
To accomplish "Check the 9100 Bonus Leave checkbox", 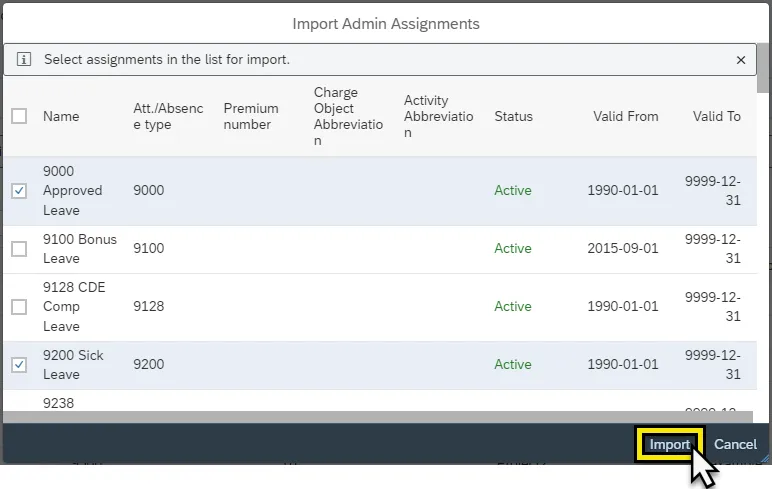I will 19,249.
